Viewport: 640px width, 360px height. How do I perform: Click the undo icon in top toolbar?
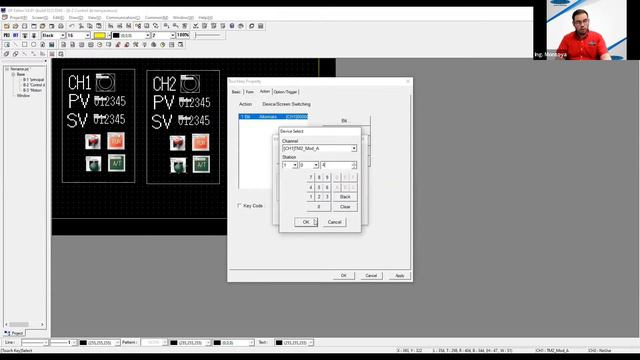(71, 26)
